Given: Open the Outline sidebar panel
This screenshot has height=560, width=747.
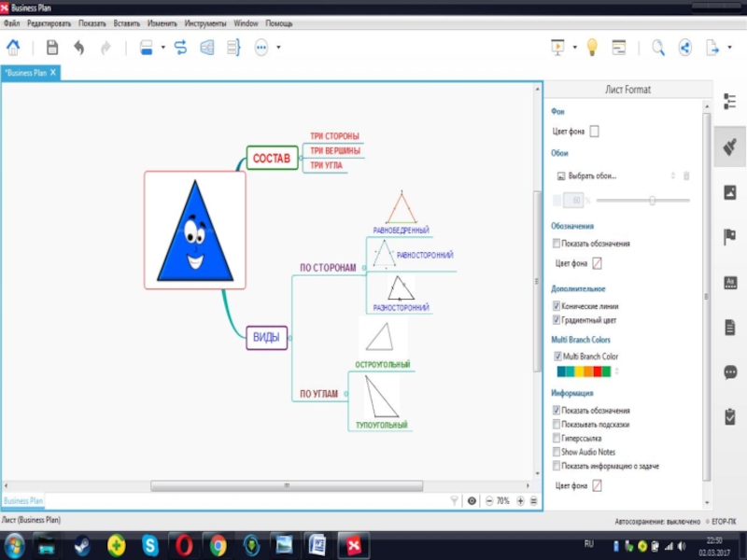Looking at the screenshot, I should (x=730, y=102).
